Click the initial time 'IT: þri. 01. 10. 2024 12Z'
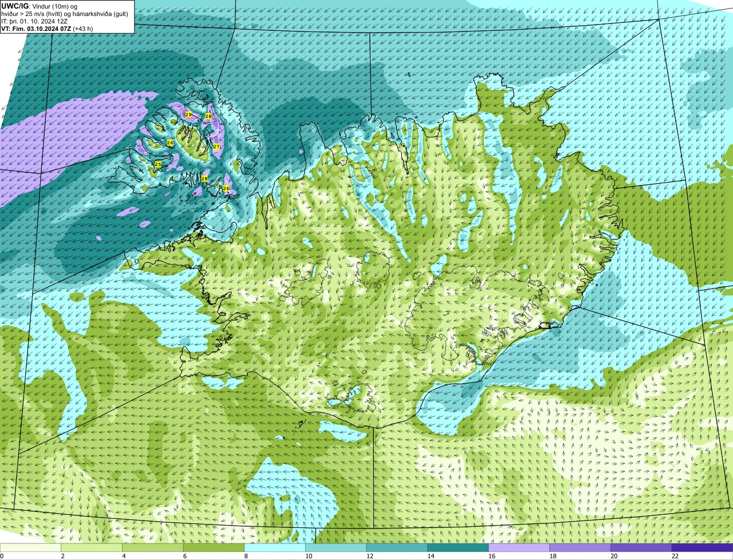Screen dimensions: 733x560 34,21
